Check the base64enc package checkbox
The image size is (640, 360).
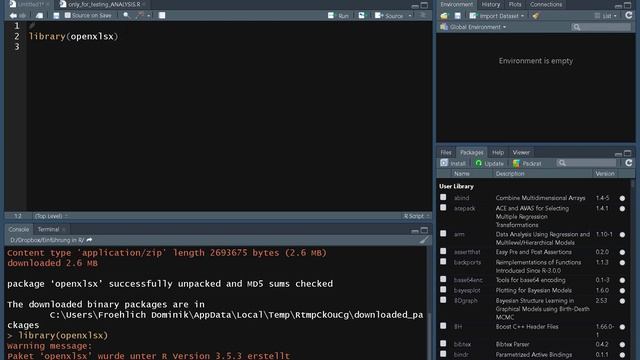[443, 280]
